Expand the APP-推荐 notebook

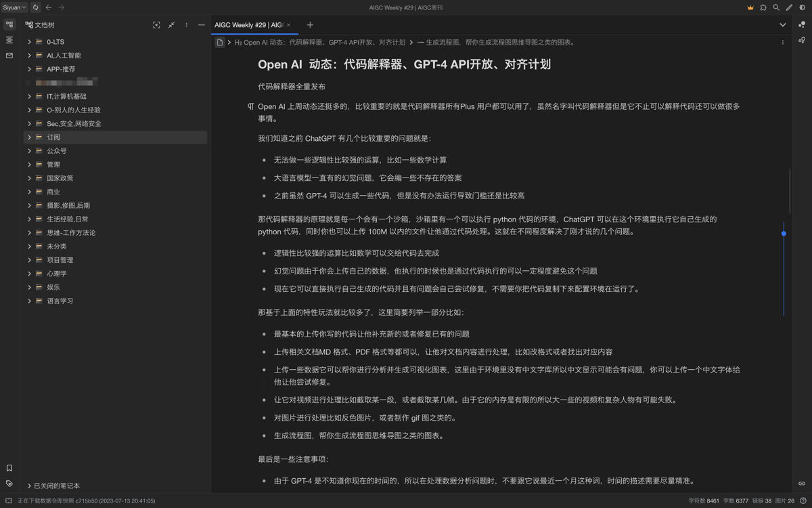click(29, 69)
